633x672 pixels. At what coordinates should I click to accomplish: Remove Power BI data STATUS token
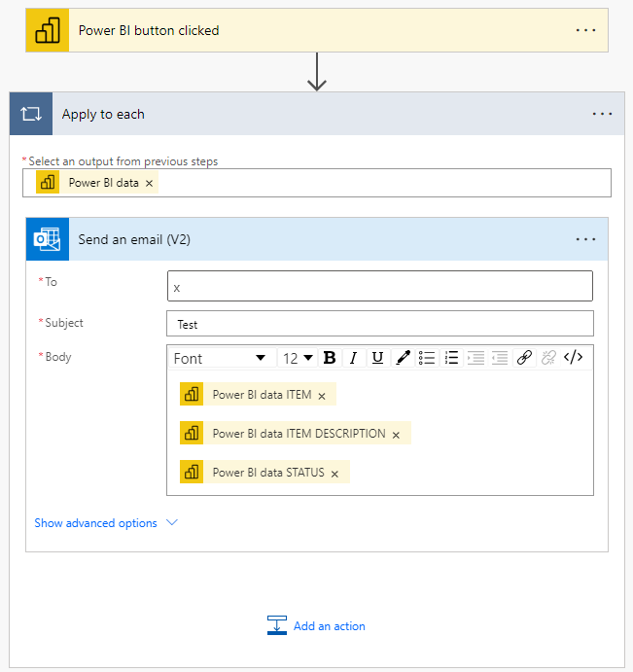[334, 474]
